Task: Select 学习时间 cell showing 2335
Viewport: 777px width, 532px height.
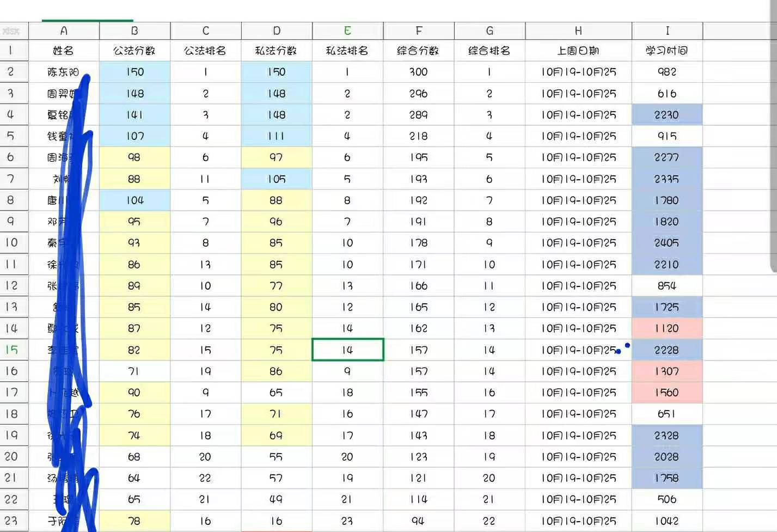Action: (667, 179)
